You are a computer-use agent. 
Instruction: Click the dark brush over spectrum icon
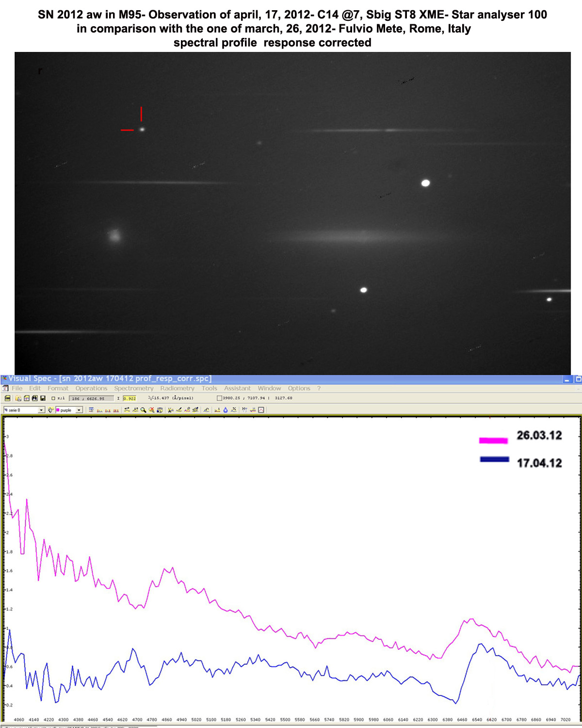(x=195, y=410)
